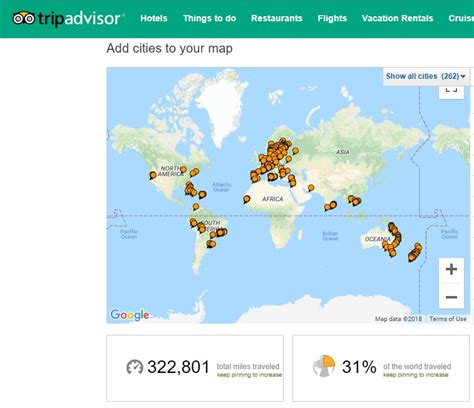Open Vacation Rentals section
474x408 pixels.
coord(397,18)
